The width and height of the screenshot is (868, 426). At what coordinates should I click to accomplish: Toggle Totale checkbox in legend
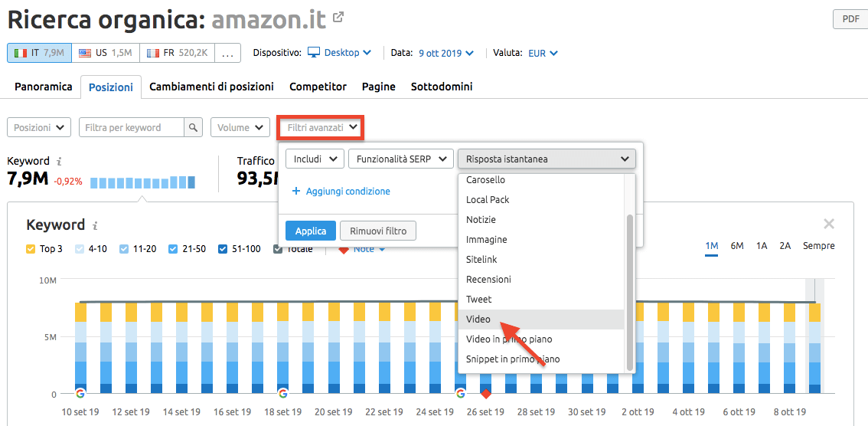(278, 249)
